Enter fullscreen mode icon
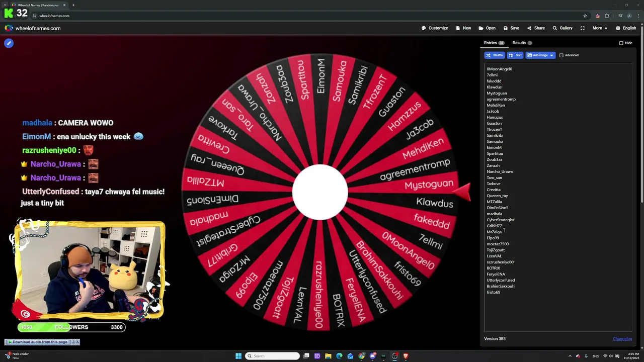This screenshot has width=644, height=362. click(x=582, y=28)
